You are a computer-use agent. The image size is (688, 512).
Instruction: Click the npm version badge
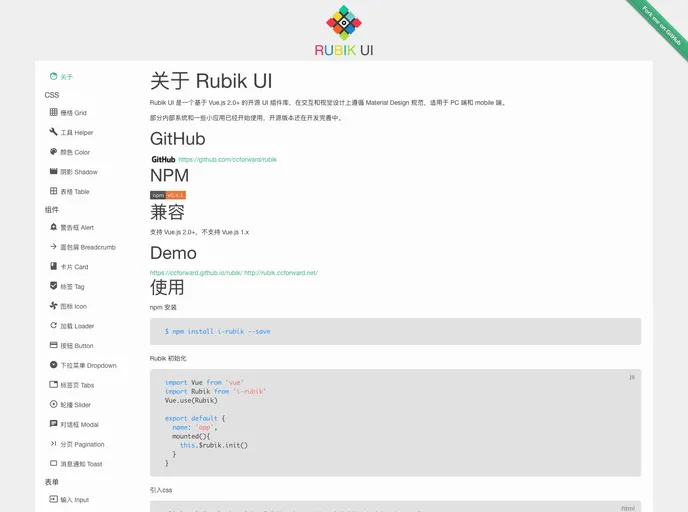(168, 195)
